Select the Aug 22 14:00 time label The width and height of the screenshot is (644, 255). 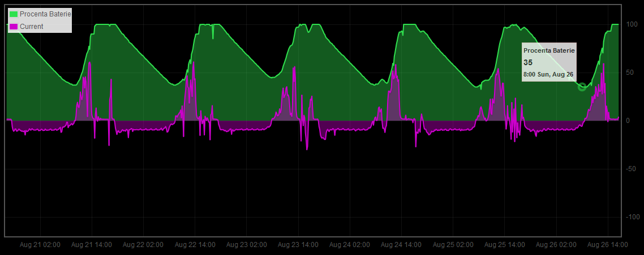click(195, 245)
